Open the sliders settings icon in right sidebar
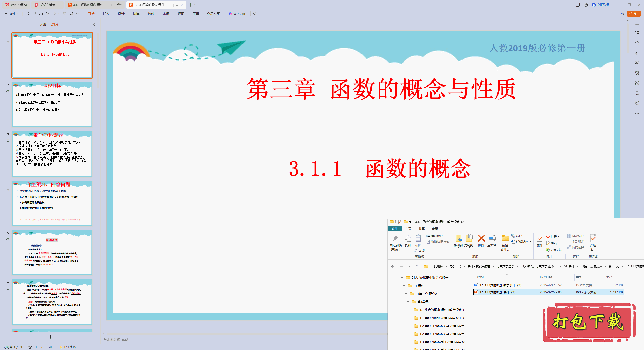Screen dimensions: 644x350 (x=637, y=32)
